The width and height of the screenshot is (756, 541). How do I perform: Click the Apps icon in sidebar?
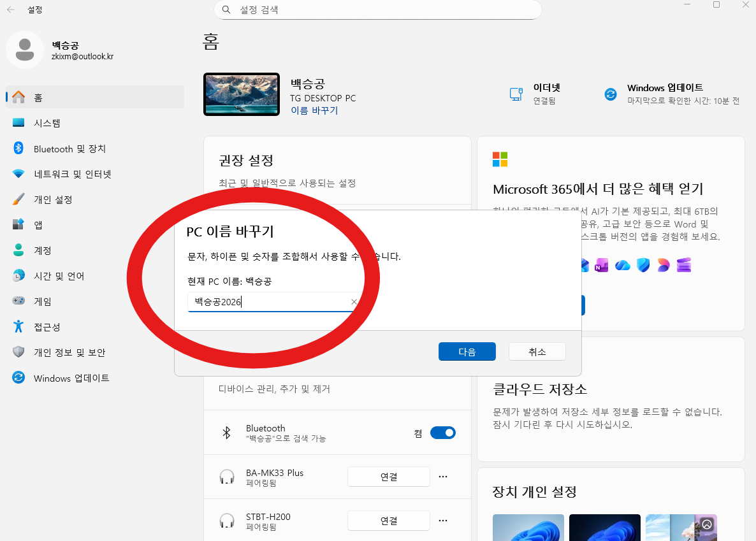(18, 225)
